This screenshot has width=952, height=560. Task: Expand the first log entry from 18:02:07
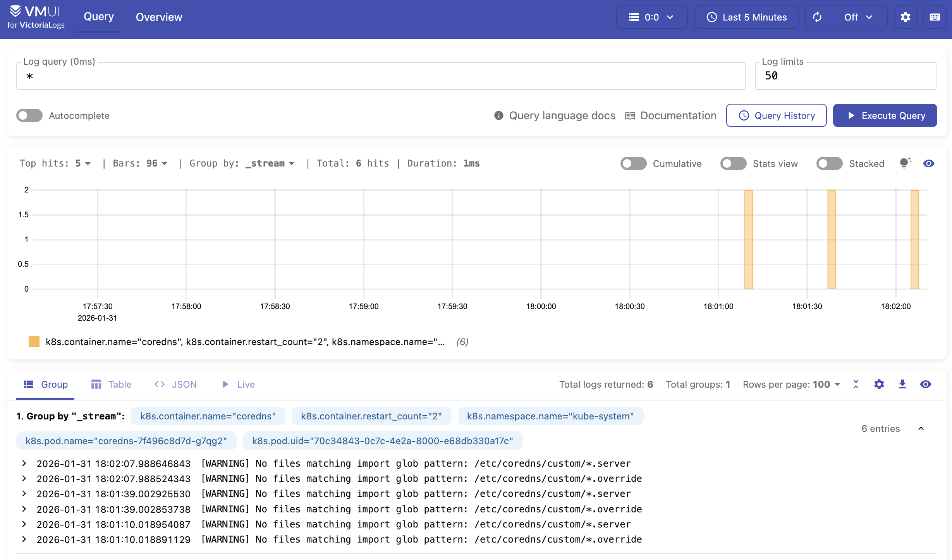[24, 463]
